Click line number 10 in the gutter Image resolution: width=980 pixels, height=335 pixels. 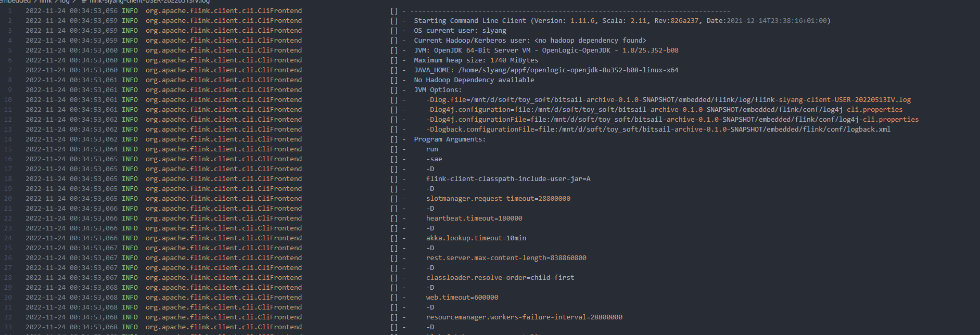pyautogui.click(x=8, y=100)
